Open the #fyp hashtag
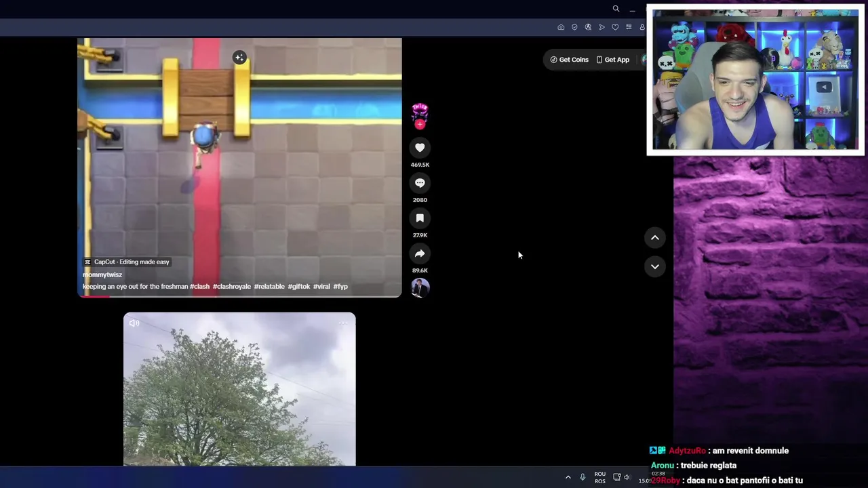 (340, 287)
